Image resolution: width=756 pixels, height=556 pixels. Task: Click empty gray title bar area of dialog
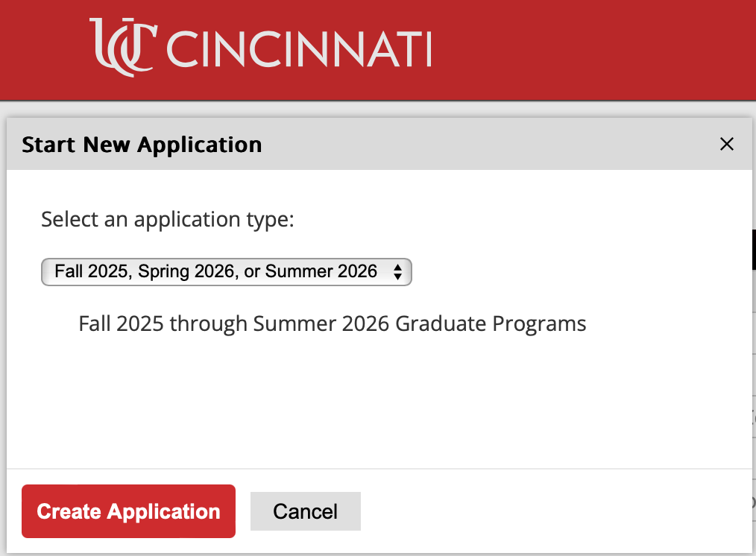(x=485, y=145)
